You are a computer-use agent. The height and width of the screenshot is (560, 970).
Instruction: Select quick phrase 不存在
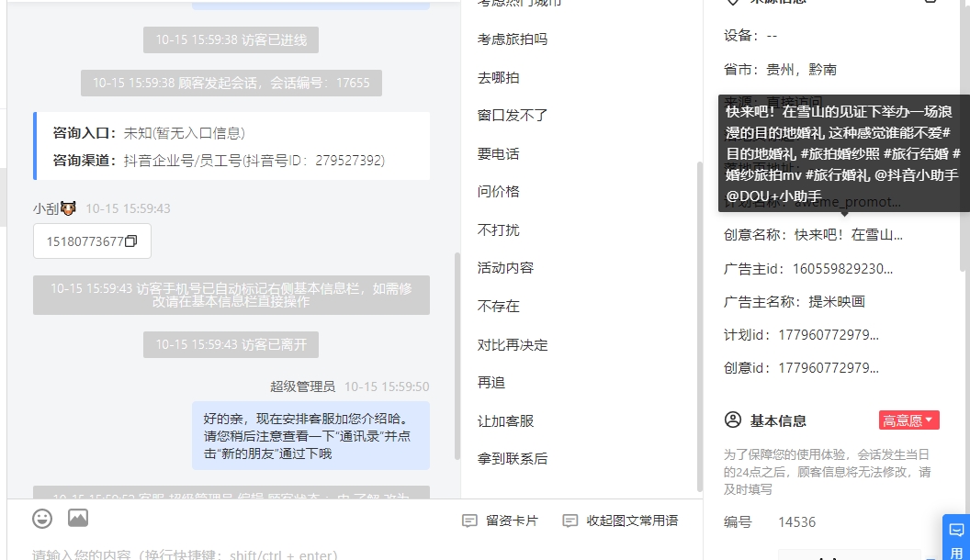coord(498,306)
